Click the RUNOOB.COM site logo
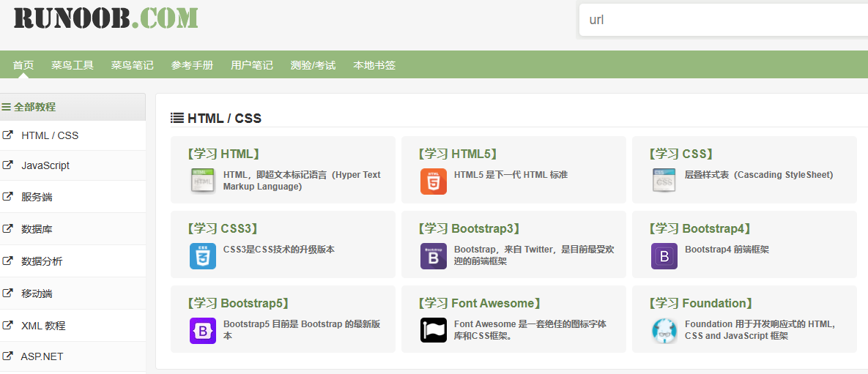 click(105, 18)
